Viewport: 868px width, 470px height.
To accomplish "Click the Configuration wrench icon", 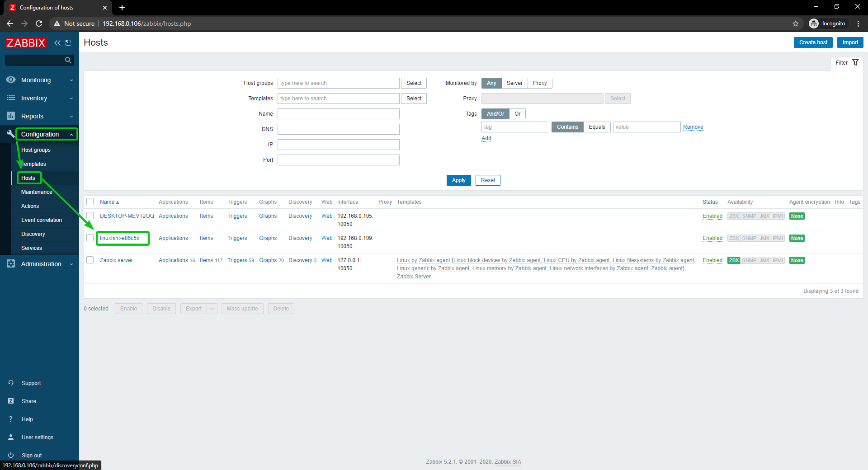I will [10, 133].
